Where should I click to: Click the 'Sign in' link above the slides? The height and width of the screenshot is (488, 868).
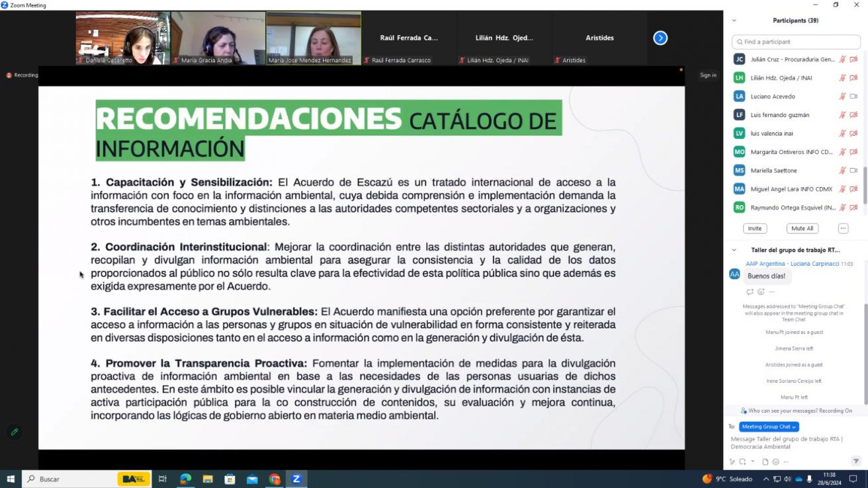[707, 75]
